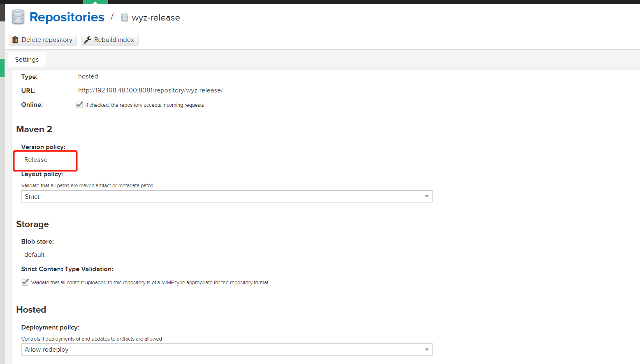Select Strict in the Layout policy combo box

226,196
